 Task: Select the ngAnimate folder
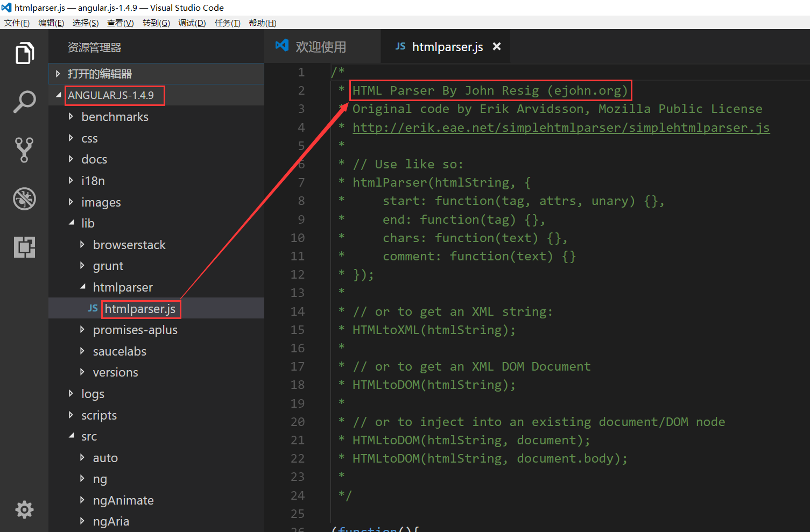(x=156, y=500)
